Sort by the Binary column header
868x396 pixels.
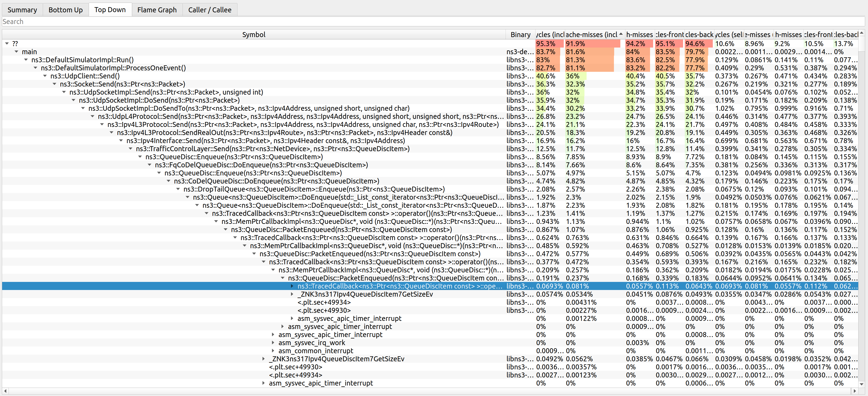[520, 34]
